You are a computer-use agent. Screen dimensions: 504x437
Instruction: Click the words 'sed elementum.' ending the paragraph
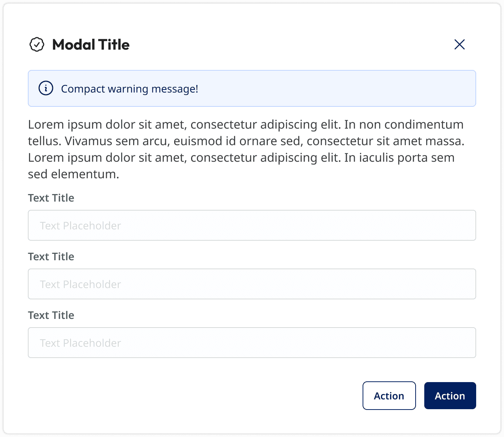[74, 174]
